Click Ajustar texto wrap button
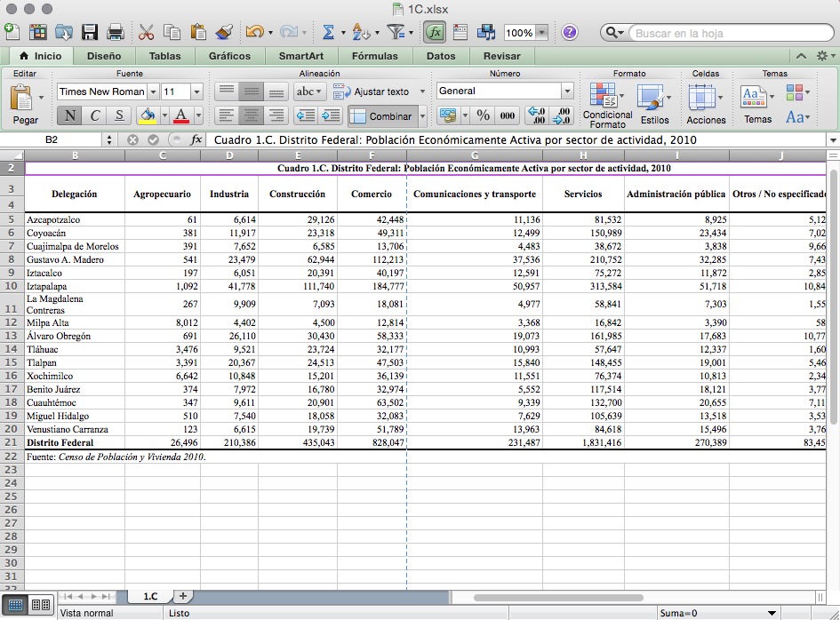840x620 pixels. [x=371, y=92]
